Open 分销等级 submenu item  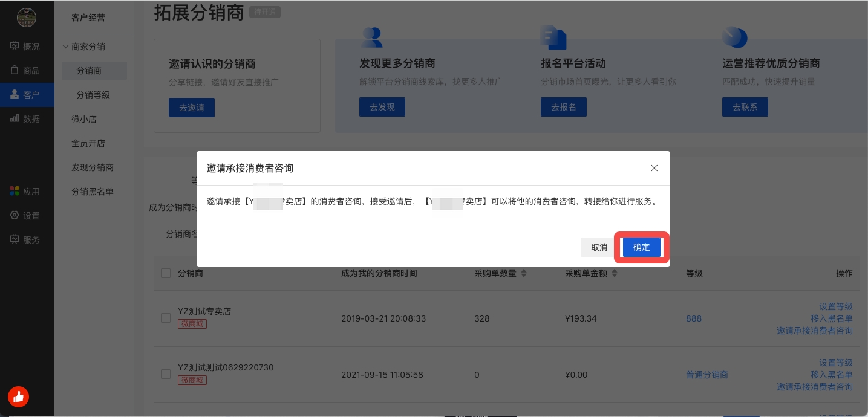pyautogui.click(x=94, y=95)
